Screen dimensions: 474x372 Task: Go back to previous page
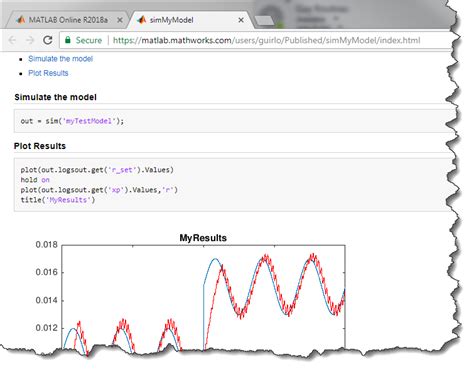[x=12, y=40]
